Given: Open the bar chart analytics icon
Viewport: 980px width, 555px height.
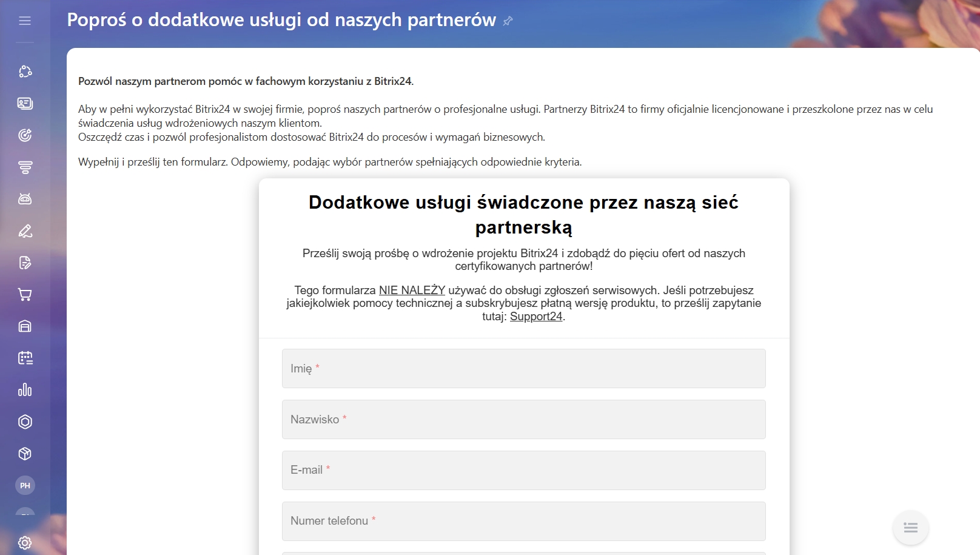Looking at the screenshot, I should tap(25, 390).
